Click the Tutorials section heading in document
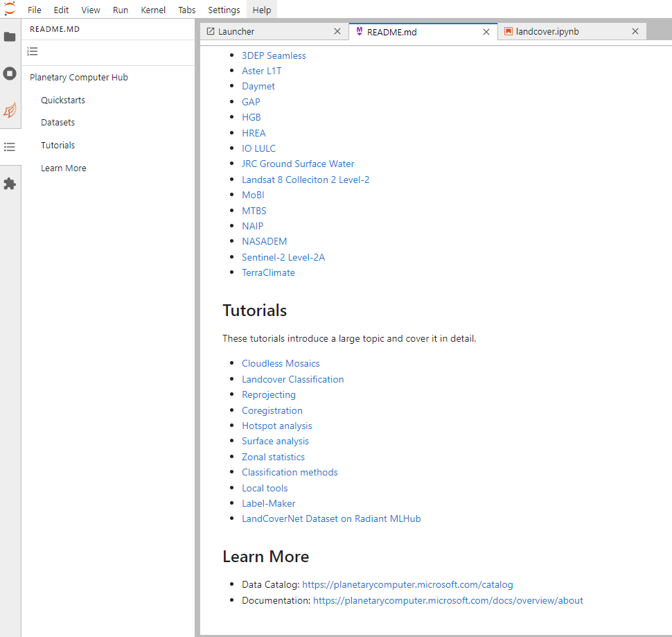Screen dimensions: 672x637 (254, 311)
